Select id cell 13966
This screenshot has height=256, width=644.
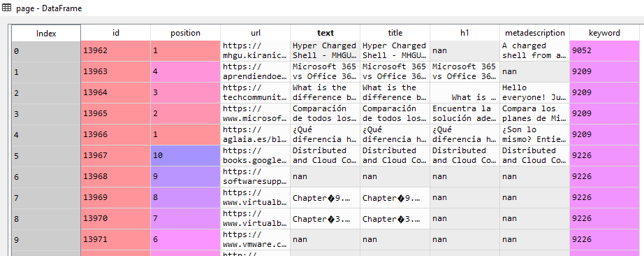click(x=116, y=135)
